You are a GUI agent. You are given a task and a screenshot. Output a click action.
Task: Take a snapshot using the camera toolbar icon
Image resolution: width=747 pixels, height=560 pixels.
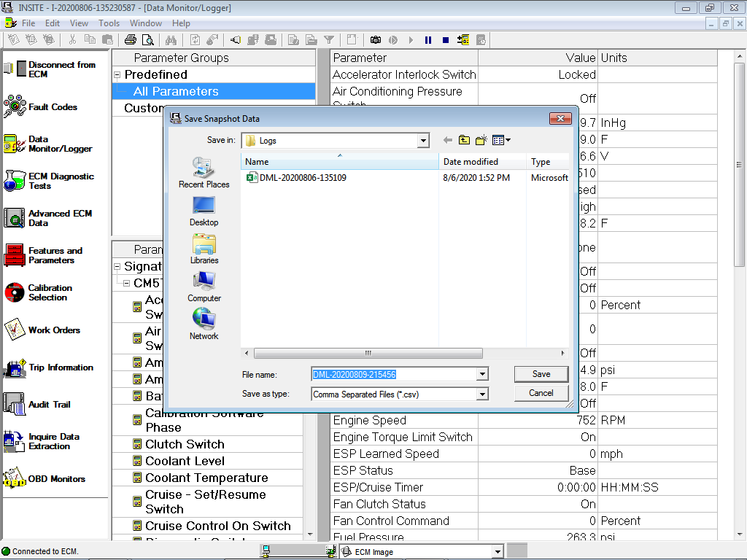click(x=375, y=40)
